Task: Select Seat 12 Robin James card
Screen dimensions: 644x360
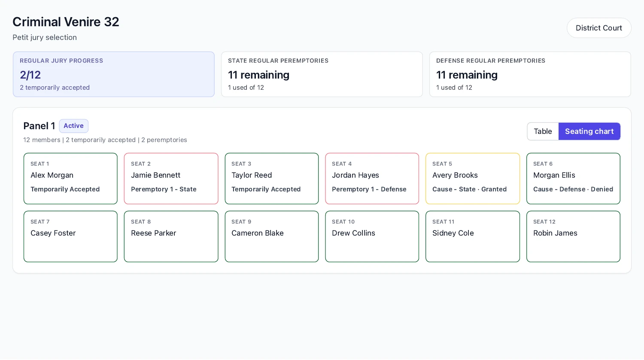Action: 573,236
